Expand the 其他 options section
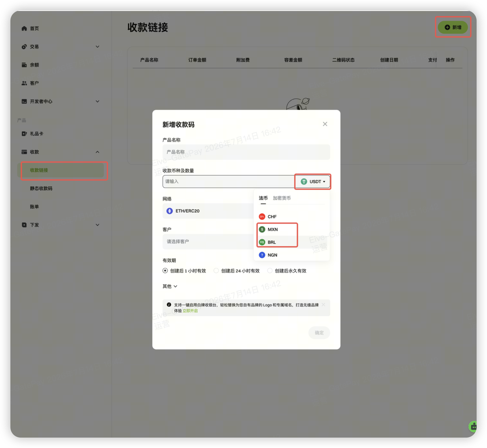The image size is (487, 448). coord(170,286)
